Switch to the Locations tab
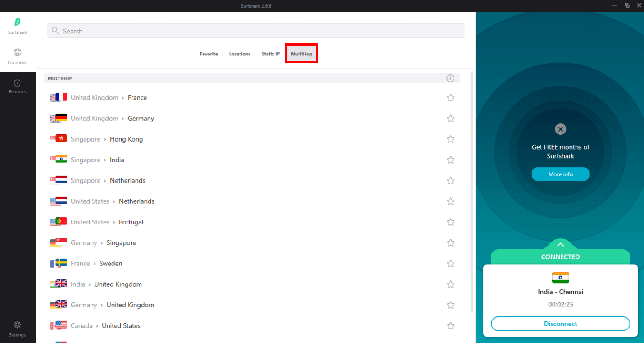 [x=240, y=54]
